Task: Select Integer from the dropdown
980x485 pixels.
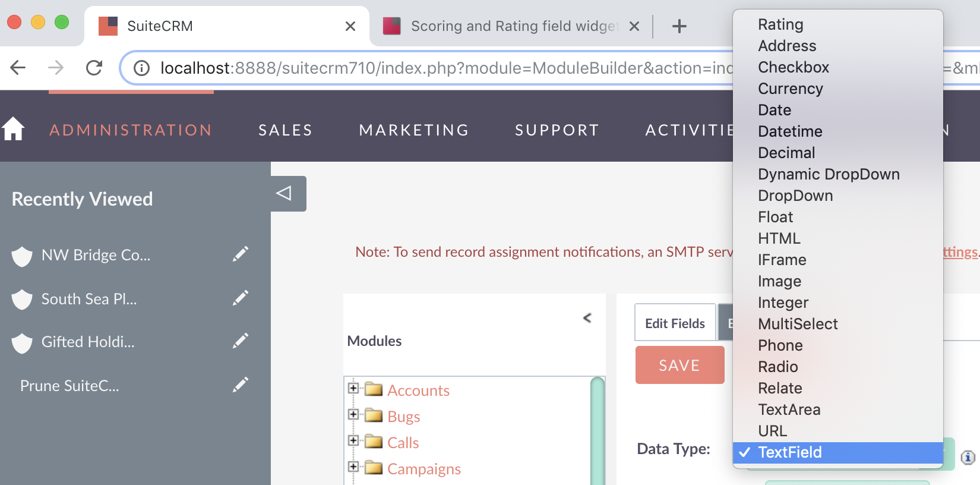Action: [838, 303]
